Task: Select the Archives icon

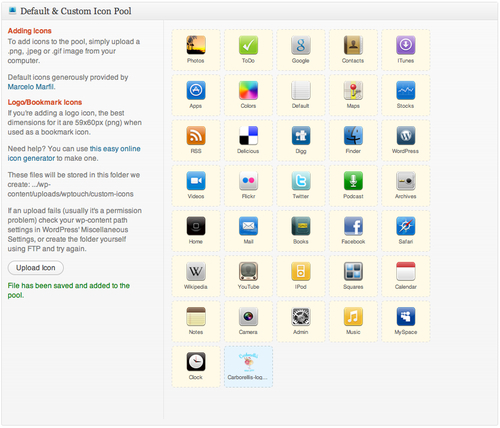Action: pos(406,181)
